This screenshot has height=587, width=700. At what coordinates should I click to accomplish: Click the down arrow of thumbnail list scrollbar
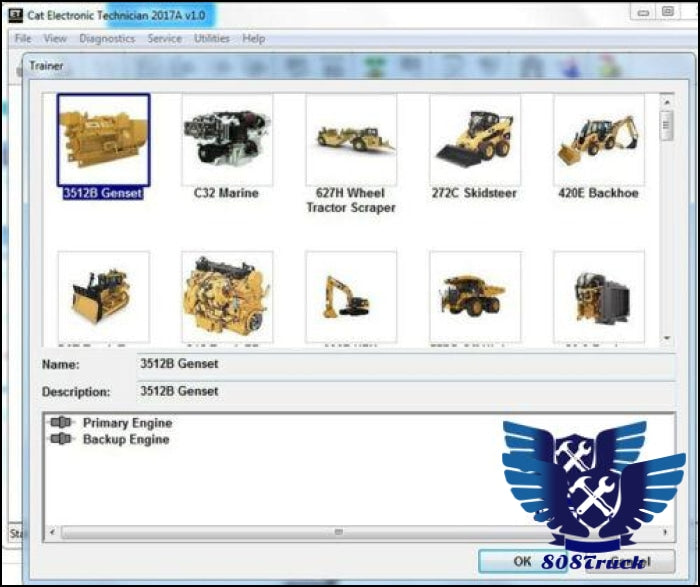pos(667,339)
